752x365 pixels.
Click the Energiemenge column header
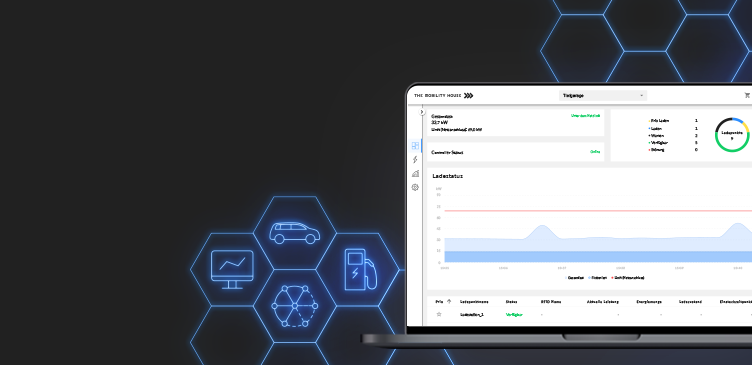click(x=649, y=302)
